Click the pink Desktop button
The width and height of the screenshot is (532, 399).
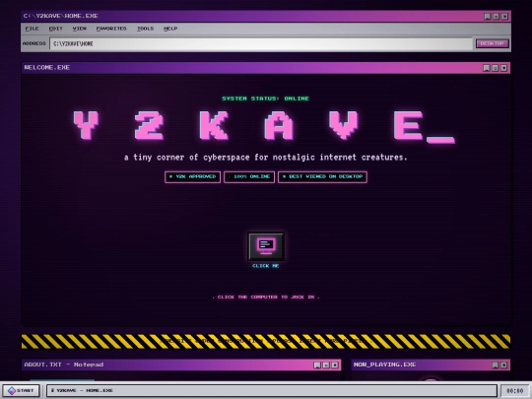click(x=493, y=43)
